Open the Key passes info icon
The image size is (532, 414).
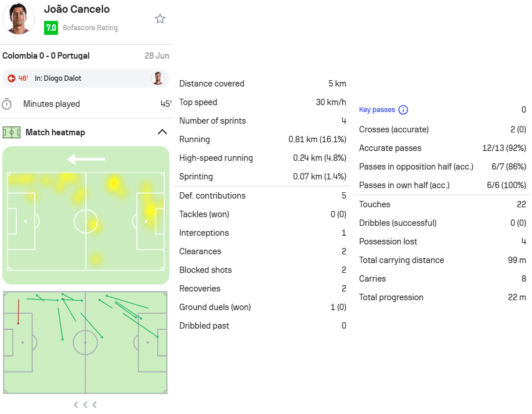pyautogui.click(x=403, y=110)
